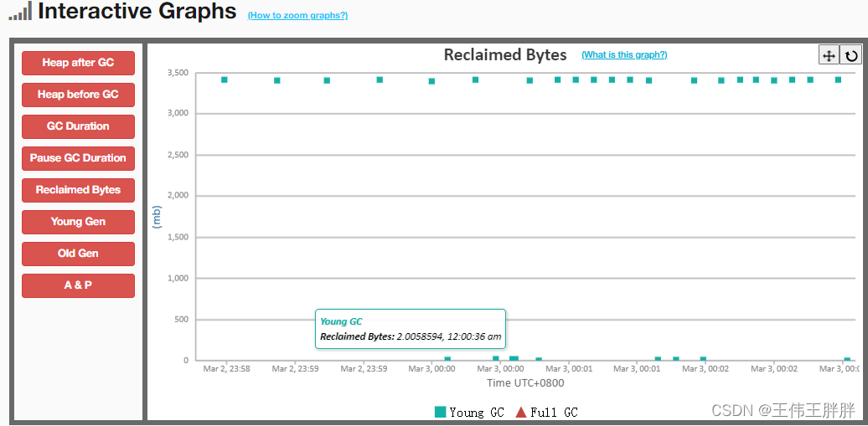Screen dimensions: 868x426
Task: Click the 1,000 y-axis label
Action: pyautogui.click(x=178, y=279)
